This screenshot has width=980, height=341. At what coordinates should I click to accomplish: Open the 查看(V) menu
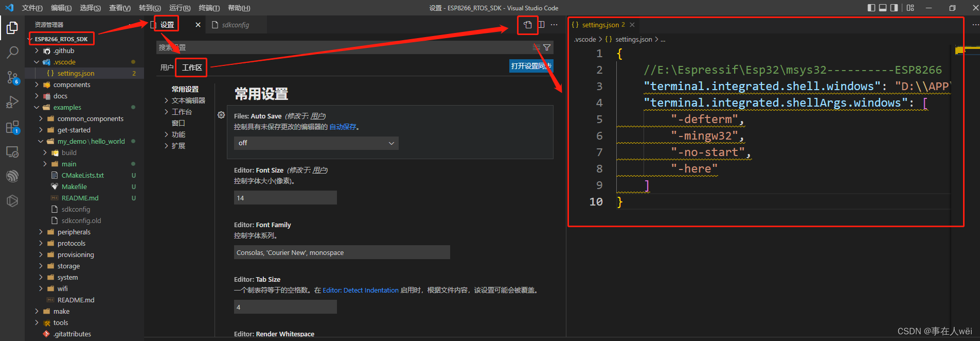(x=120, y=8)
